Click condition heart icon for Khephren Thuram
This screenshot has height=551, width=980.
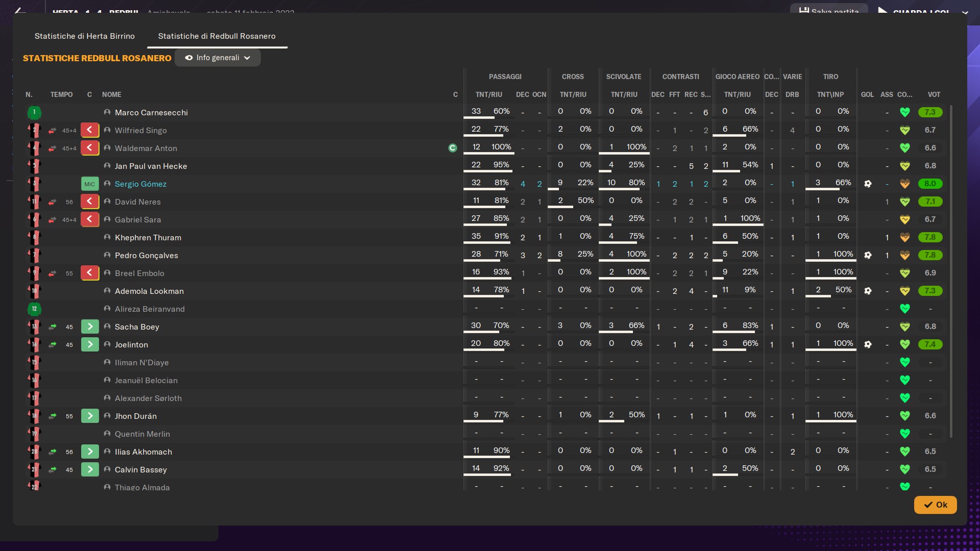(905, 237)
